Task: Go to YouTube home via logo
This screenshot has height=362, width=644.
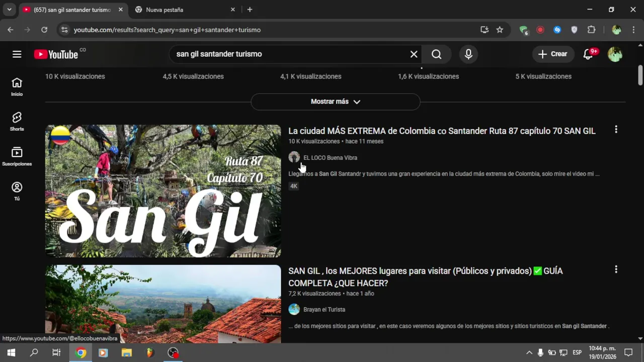Action: 56,54
